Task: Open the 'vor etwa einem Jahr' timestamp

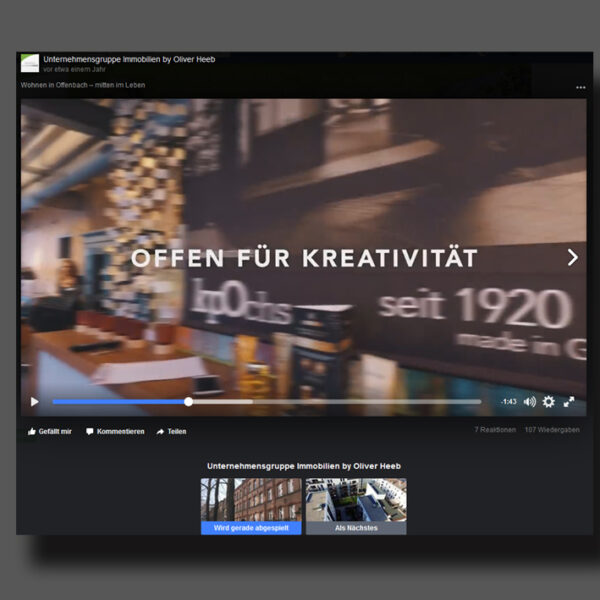Action: click(74, 70)
